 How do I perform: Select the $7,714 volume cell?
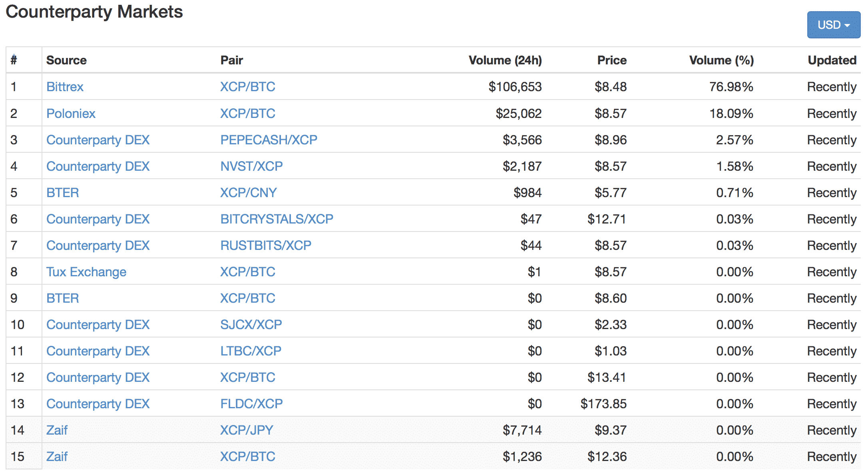click(522, 430)
